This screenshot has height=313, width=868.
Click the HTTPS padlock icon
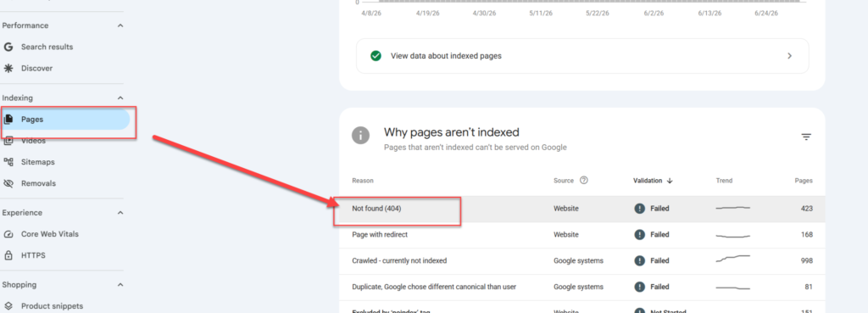[8, 255]
